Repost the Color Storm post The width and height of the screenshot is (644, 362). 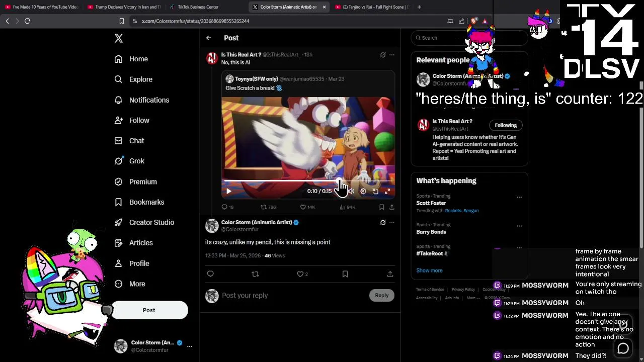[255, 274]
